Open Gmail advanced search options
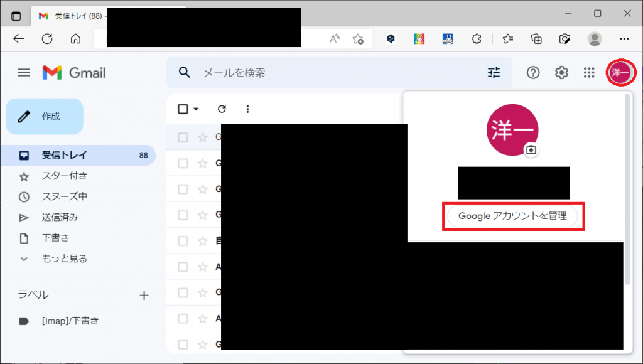Viewport: 643px width, 364px height. (494, 72)
